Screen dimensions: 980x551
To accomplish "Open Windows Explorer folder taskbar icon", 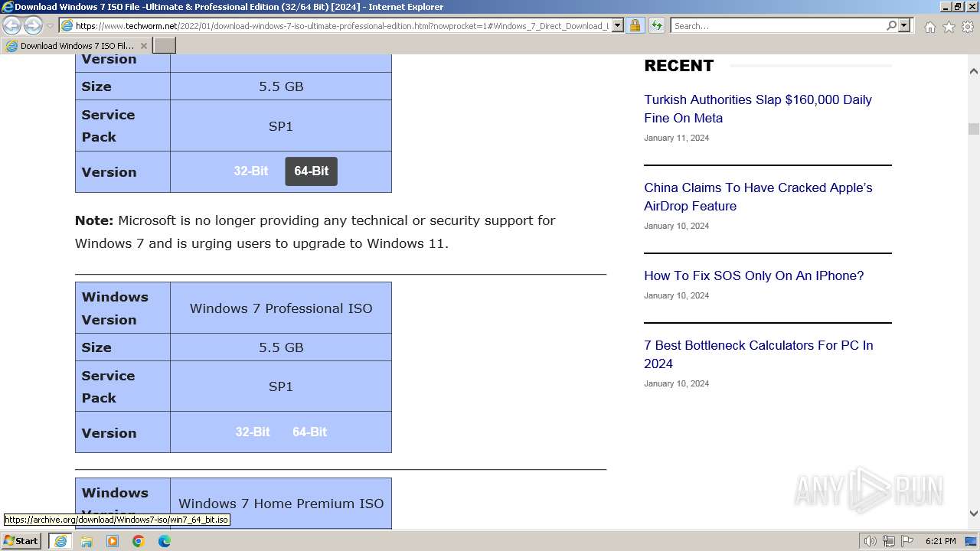I will tap(87, 541).
